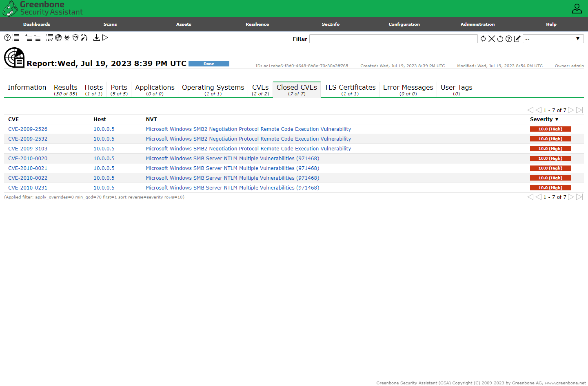Click severity bar for CVE-2009-2532
Image resolution: width=588 pixels, height=386 pixels.
pyautogui.click(x=550, y=139)
